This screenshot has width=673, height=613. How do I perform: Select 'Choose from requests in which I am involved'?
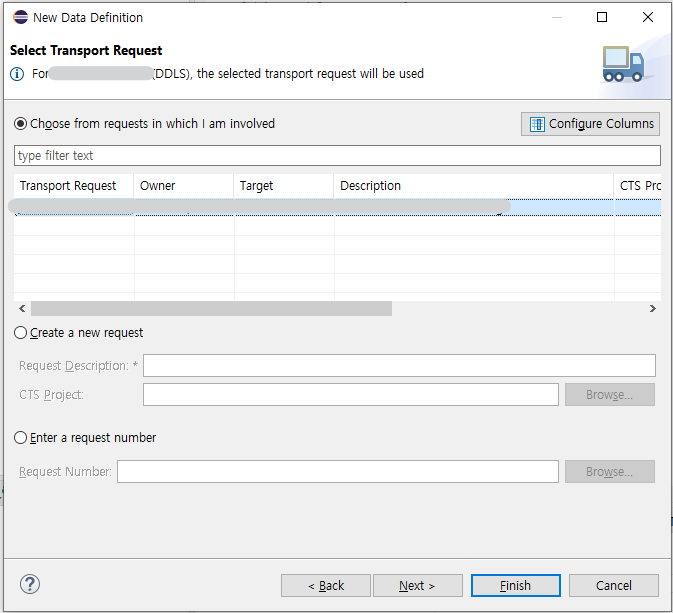(21, 124)
